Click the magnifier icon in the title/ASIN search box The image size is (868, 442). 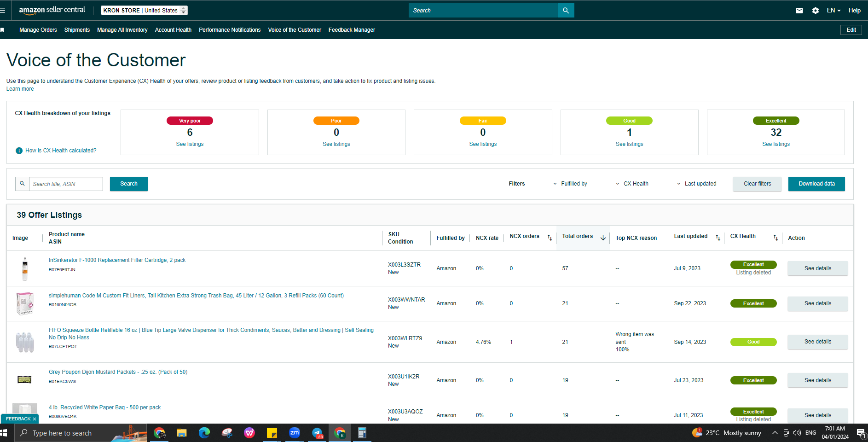click(22, 184)
